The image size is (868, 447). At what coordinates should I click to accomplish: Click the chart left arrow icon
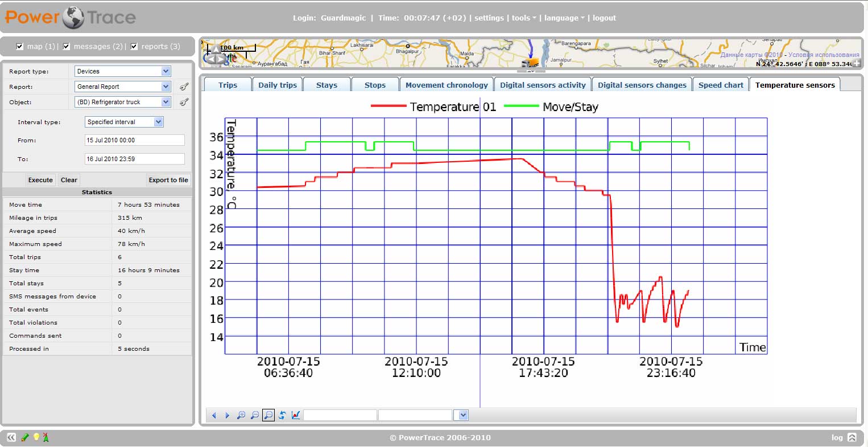click(214, 415)
